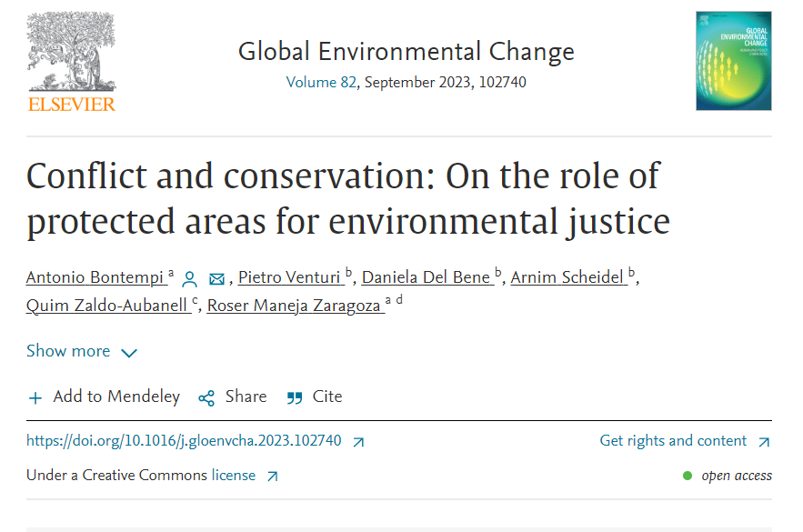Click the arrow beside Get rights and content

coord(764,442)
